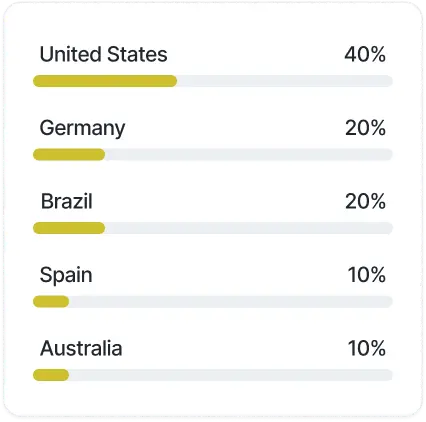426x422 pixels.
Task: Click the gray track of Spain's bar
Action: click(x=231, y=302)
